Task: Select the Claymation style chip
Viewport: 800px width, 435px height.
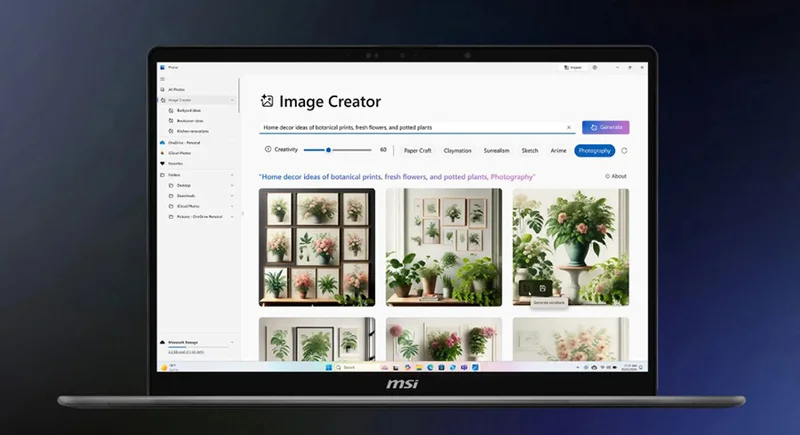Action: tap(458, 150)
